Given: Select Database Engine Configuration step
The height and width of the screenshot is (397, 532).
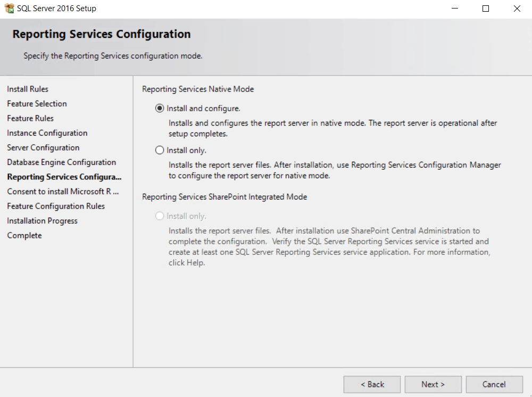Looking at the screenshot, I should click(x=62, y=162).
